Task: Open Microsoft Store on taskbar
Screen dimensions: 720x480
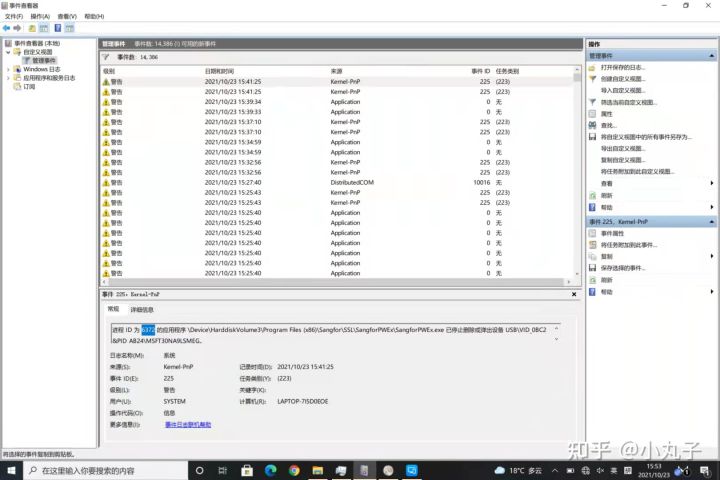Action: (247, 470)
